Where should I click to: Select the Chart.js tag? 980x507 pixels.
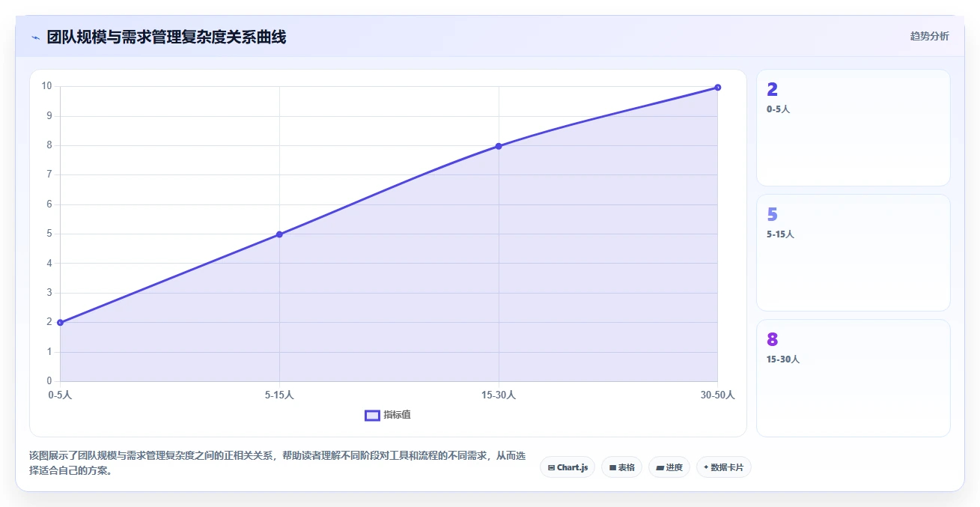point(567,467)
